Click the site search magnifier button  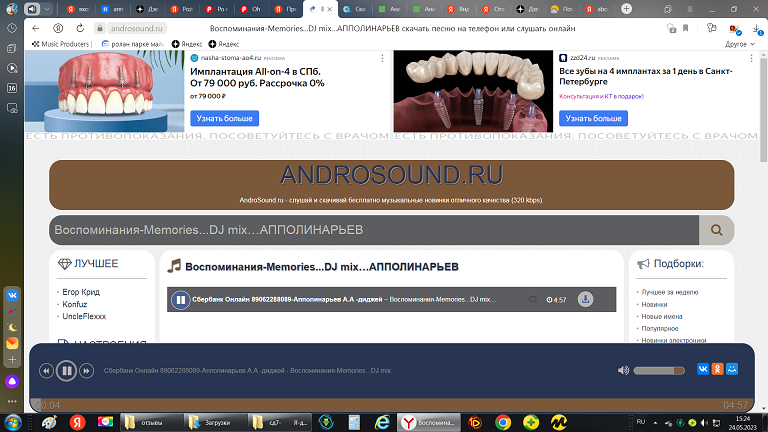tap(717, 230)
